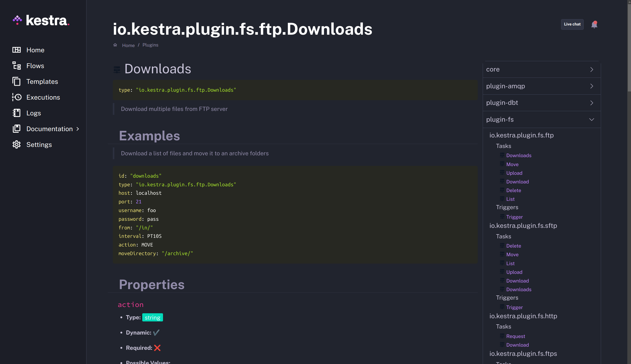
Task: Open the ftp List task link
Action: click(510, 199)
